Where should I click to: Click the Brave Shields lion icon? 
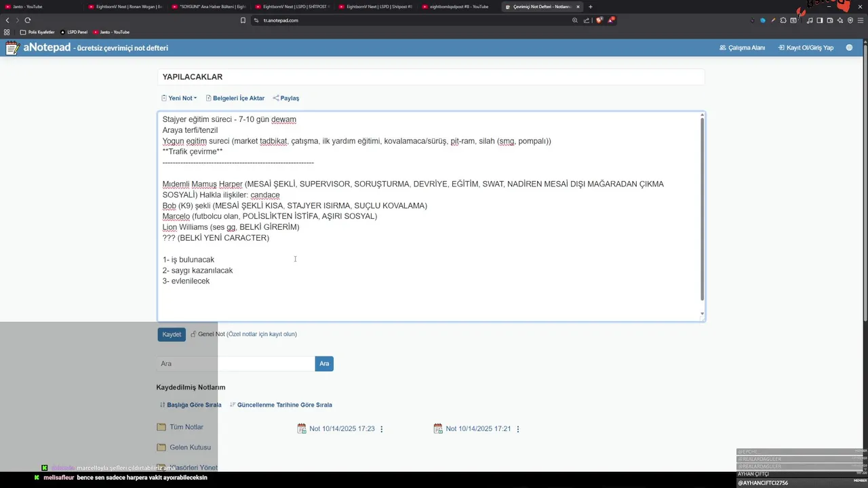point(599,20)
